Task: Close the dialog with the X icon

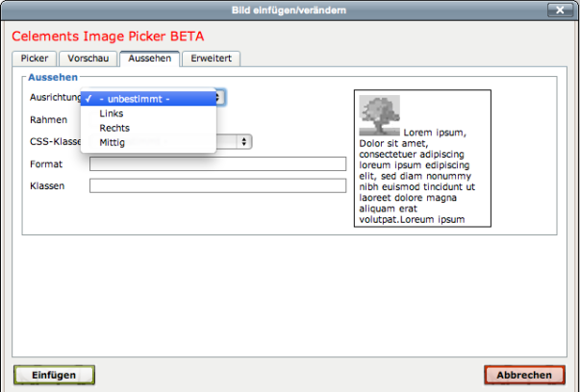Action: (560, 10)
